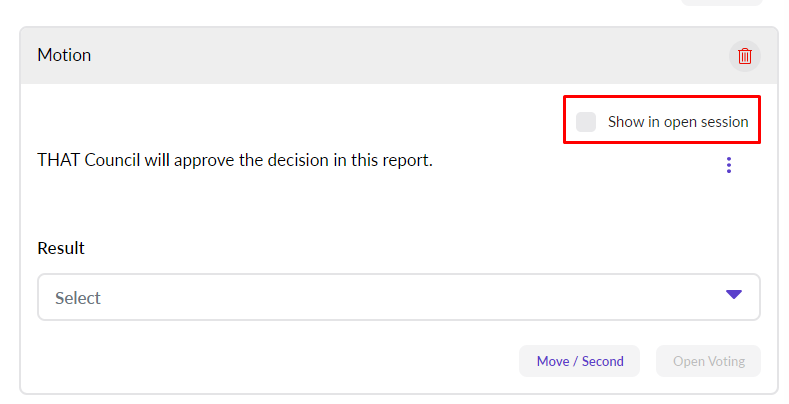The height and width of the screenshot is (404, 789).
Task: Click the "Select" placeholder in the Result field
Action: tap(78, 298)
